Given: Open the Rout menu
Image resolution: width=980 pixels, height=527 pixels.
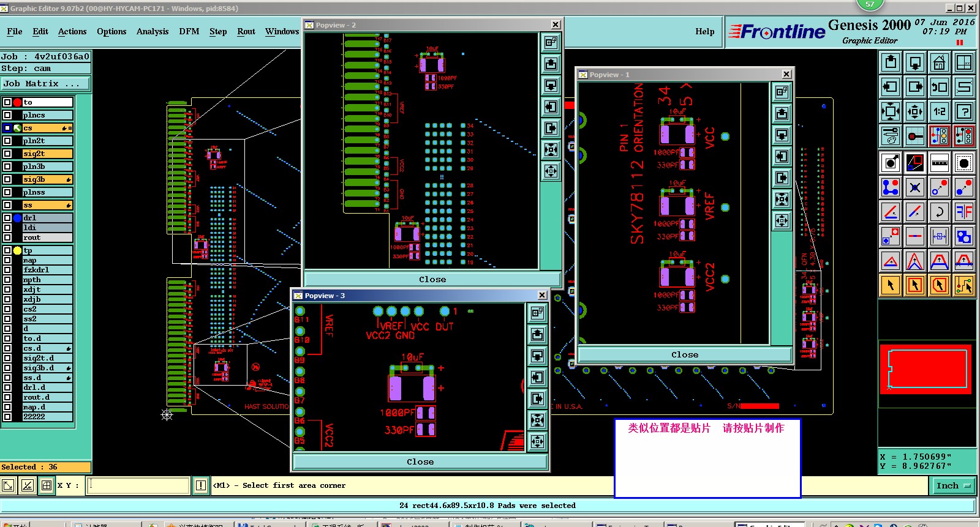Looking at the screenshot, I should tap(246, 31).
